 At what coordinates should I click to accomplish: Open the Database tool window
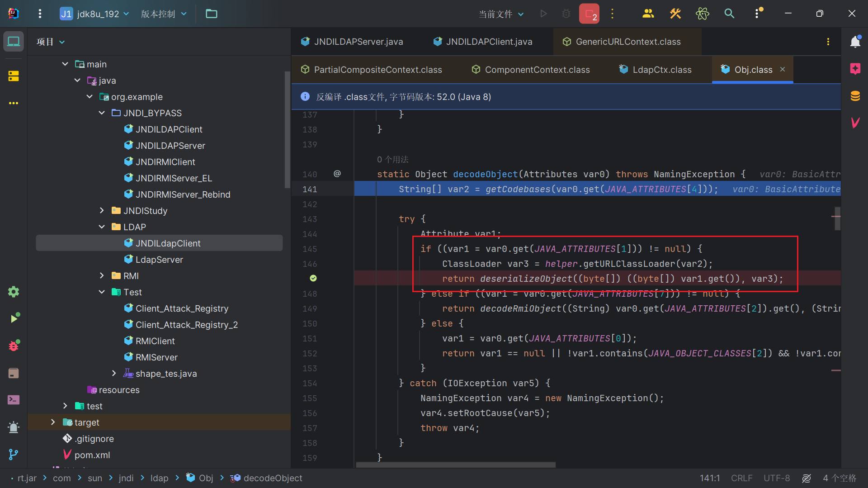tap(855, 96)
